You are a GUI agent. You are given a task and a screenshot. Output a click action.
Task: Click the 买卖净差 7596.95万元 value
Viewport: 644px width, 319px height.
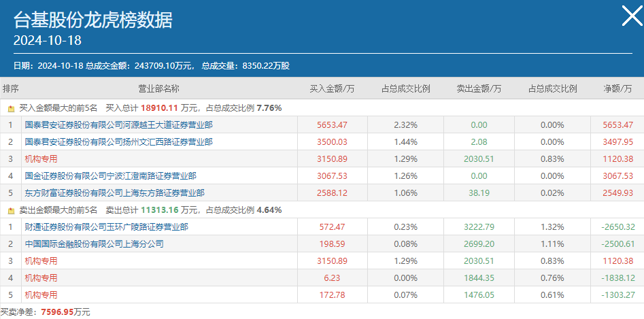pos(65,312)
